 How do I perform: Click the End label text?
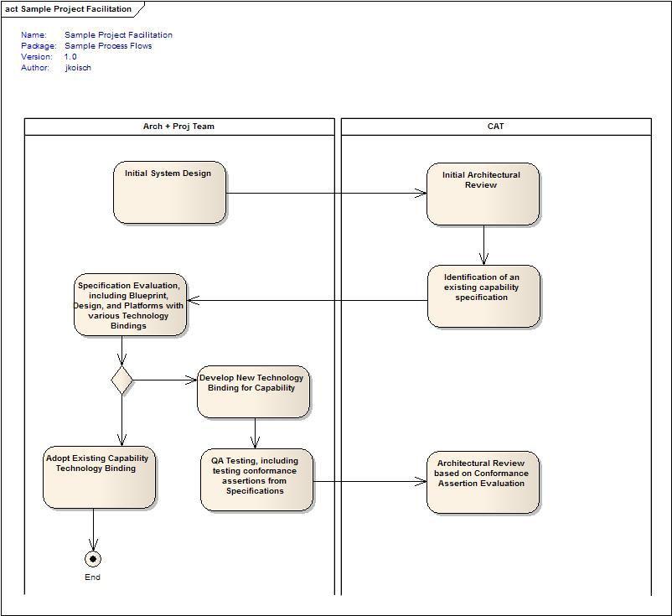pos(92,577)
